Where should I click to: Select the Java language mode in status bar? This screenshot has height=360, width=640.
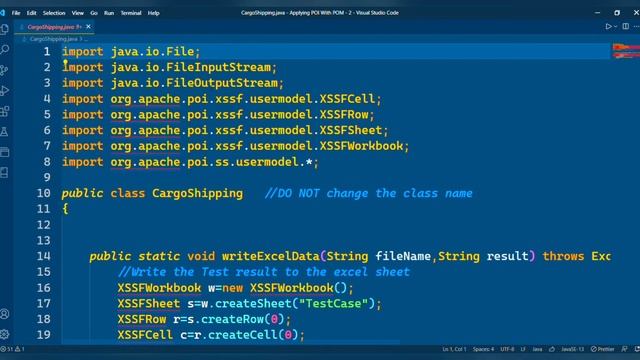pyautogui.click(x=537, y=349)
